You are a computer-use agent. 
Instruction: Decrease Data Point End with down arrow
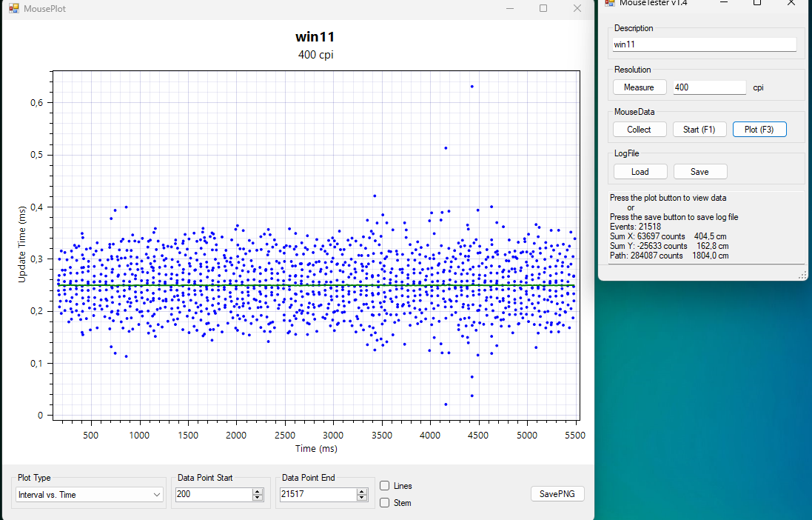click(362, 498)
